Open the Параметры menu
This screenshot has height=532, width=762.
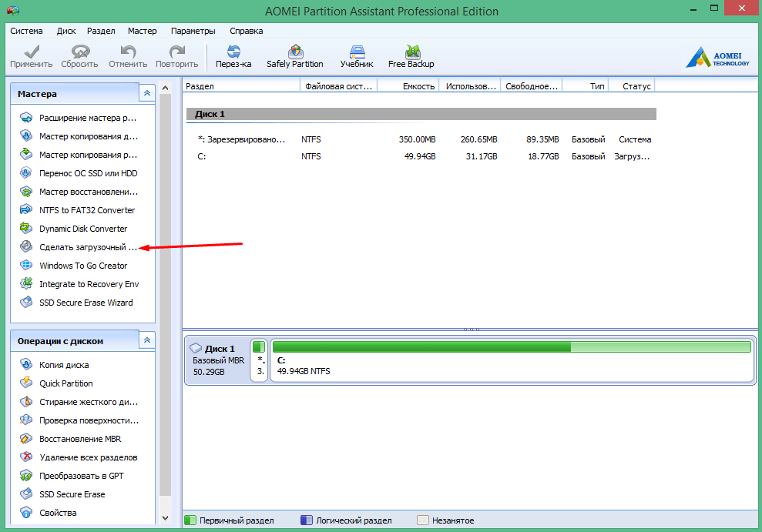tap(193, 31)
